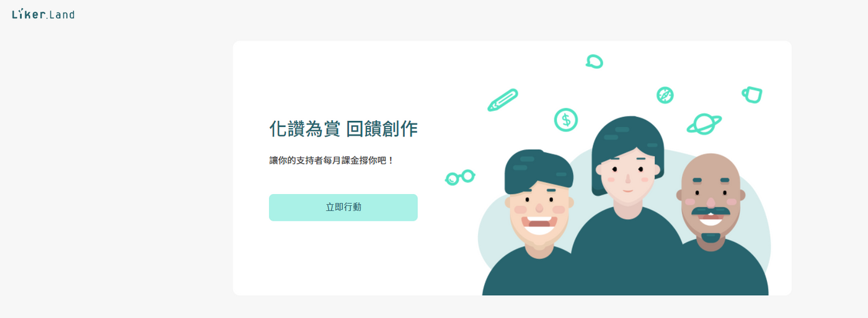Click the heading 化讚為賞 回饋創作
868x318 pixels.
(343, 129)
